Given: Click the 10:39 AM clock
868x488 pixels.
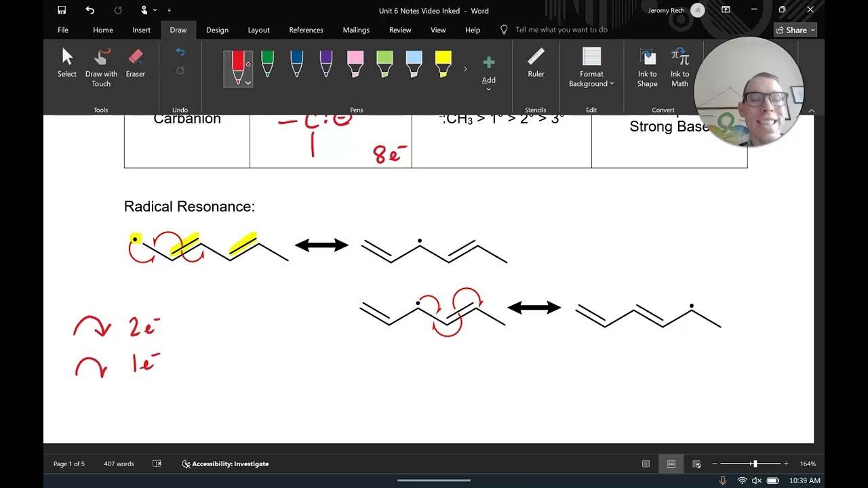Looking at the screenshot, I should click(805, 481).
